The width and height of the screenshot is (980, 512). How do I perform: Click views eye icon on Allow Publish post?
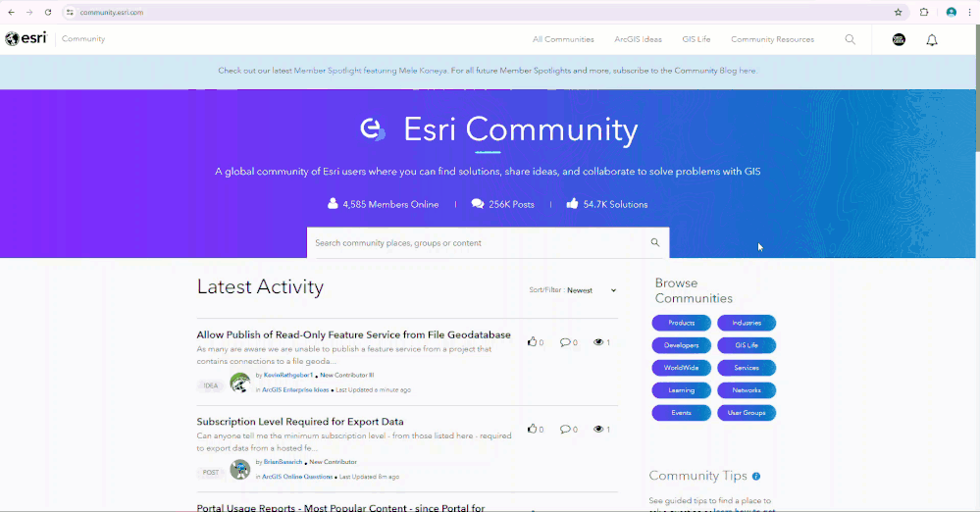point(598,342)
